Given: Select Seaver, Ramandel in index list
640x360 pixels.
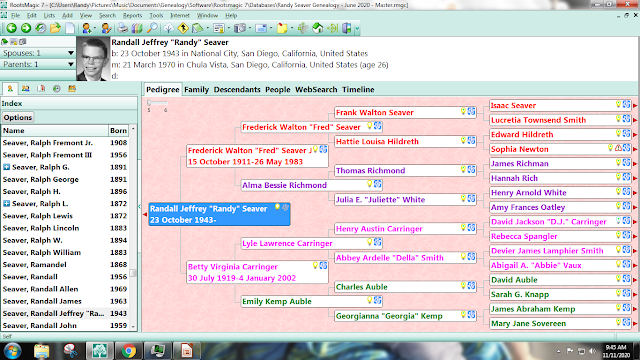Looking at the screenshot, I should pyautogui.click(x=65, y=264).
